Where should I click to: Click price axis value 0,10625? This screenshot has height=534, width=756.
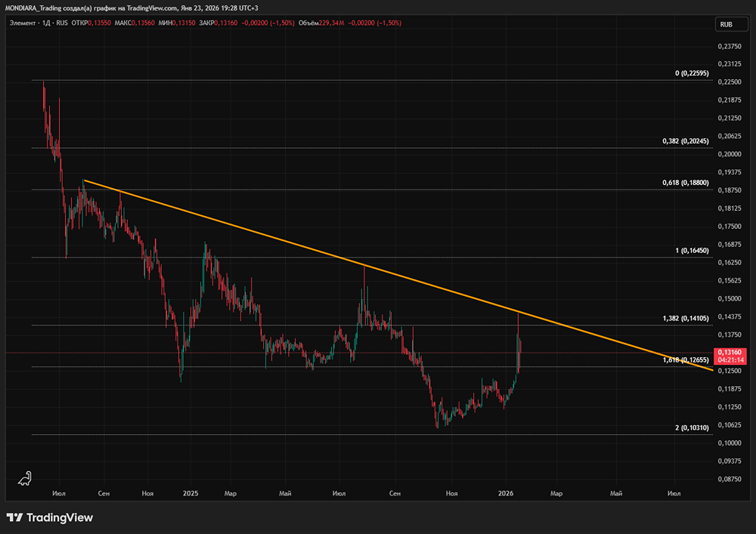click(730, 424)
